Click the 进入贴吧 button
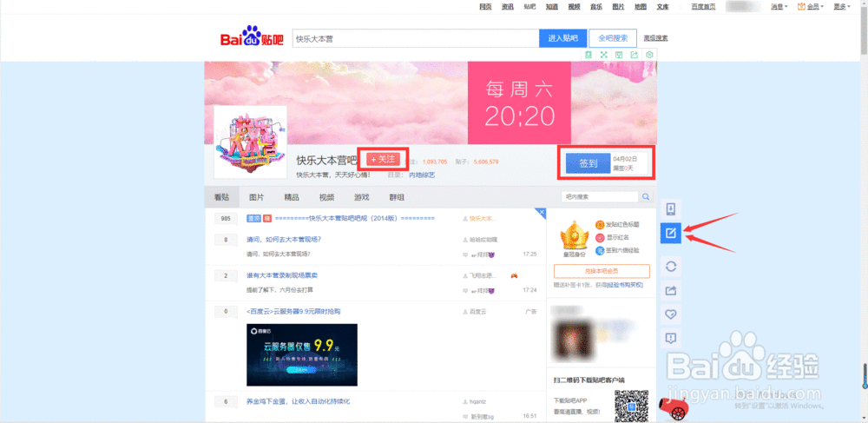Image resolution: width=868 pixels, height=423 pixels. pos(563,38)
